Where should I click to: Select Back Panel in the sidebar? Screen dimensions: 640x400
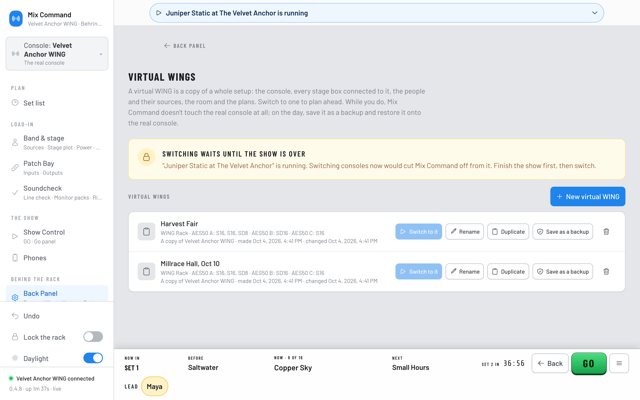click(x=57, y=294)
